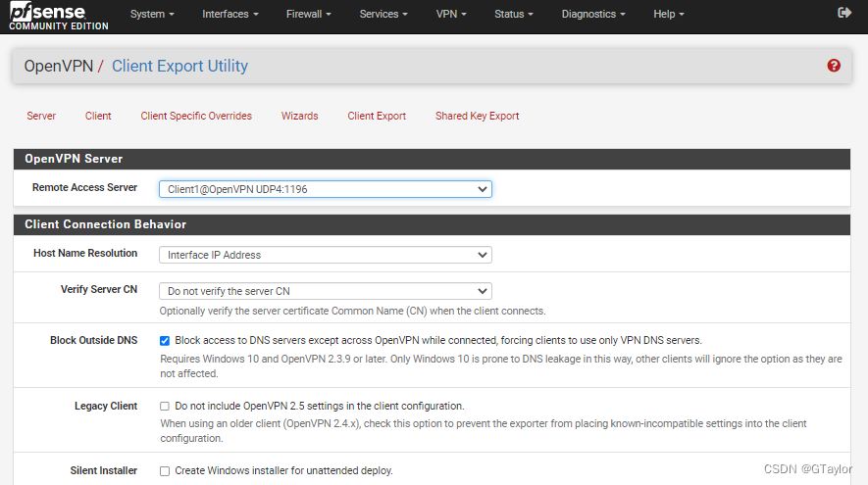The width and height of the screenshot is (868, 485).
Task: Open the Help menu
Action: point(669,14)
